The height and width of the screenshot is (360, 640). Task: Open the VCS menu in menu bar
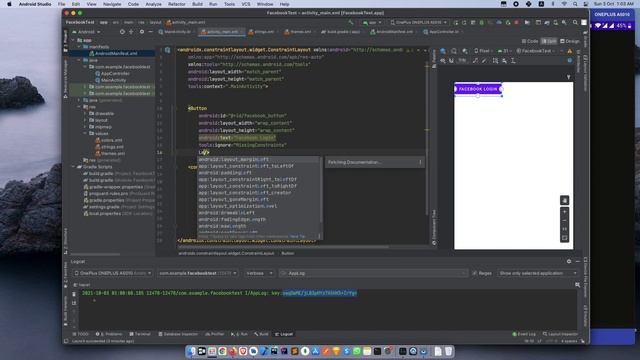[x=246, y=4]
